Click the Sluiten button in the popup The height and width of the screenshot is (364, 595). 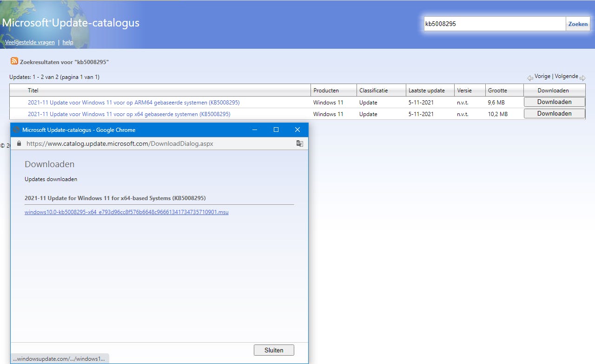click(x=274, y=350)
